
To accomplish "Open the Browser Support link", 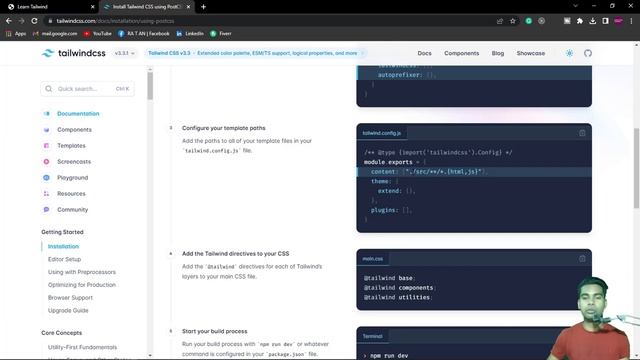I will click(70, 298).
